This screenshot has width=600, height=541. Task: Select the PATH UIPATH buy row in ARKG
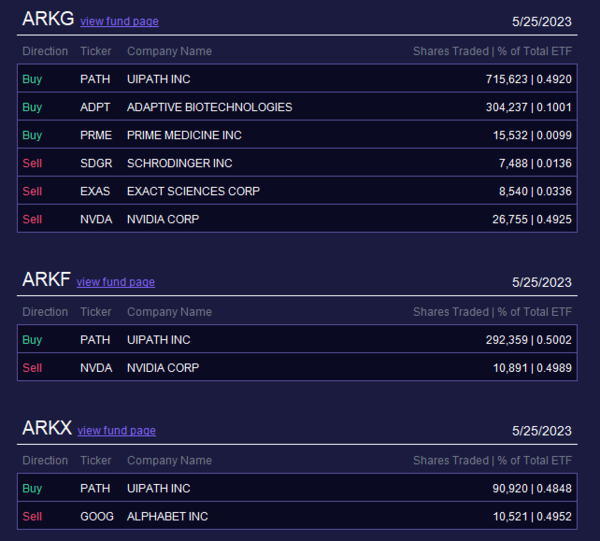[x=297, y=79]
